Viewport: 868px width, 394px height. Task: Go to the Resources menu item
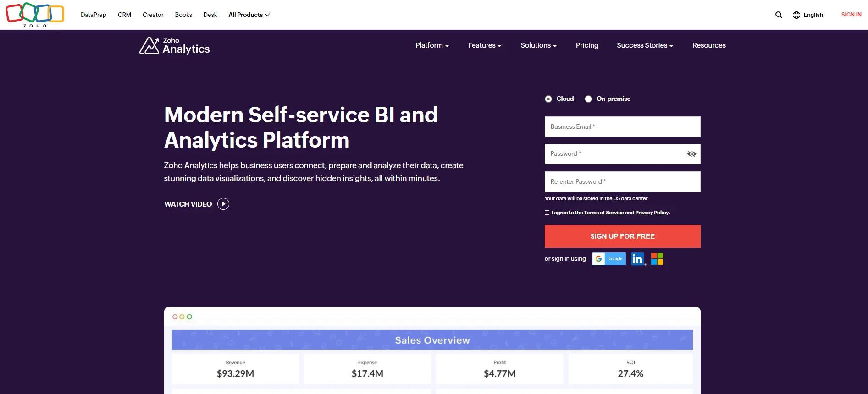[x=709, y=45]
